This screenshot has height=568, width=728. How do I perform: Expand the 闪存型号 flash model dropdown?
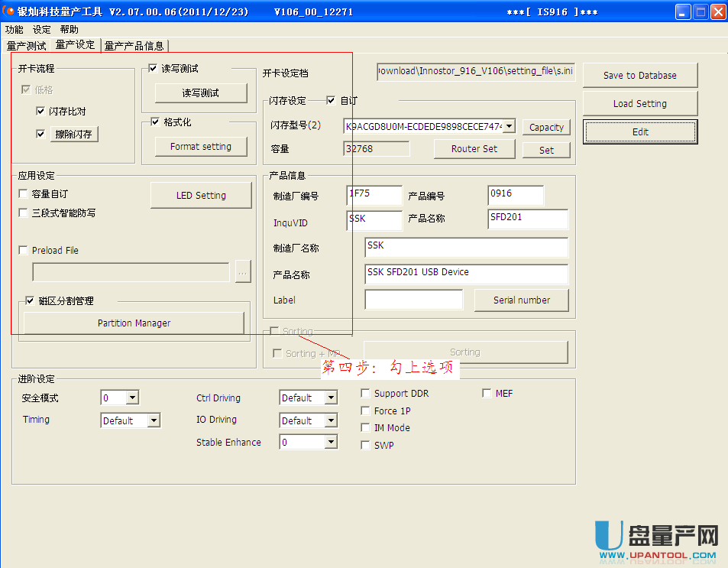pos(509,126)
